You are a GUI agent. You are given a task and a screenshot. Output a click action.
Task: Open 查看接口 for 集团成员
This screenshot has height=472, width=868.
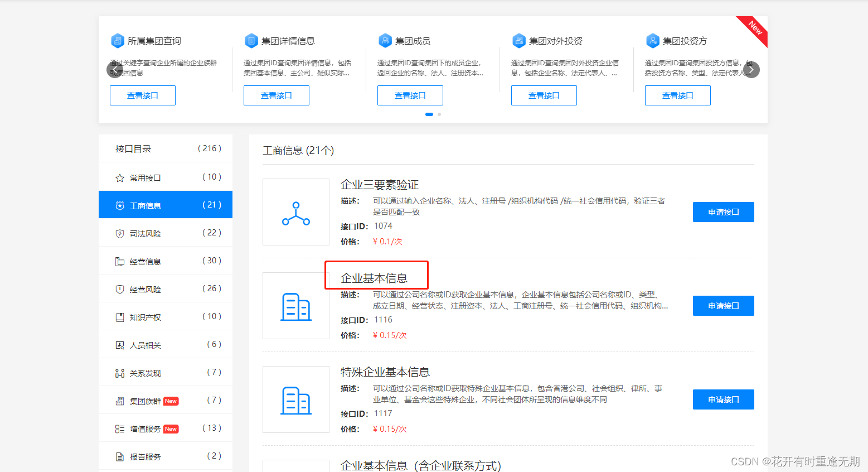pos(410,95)
